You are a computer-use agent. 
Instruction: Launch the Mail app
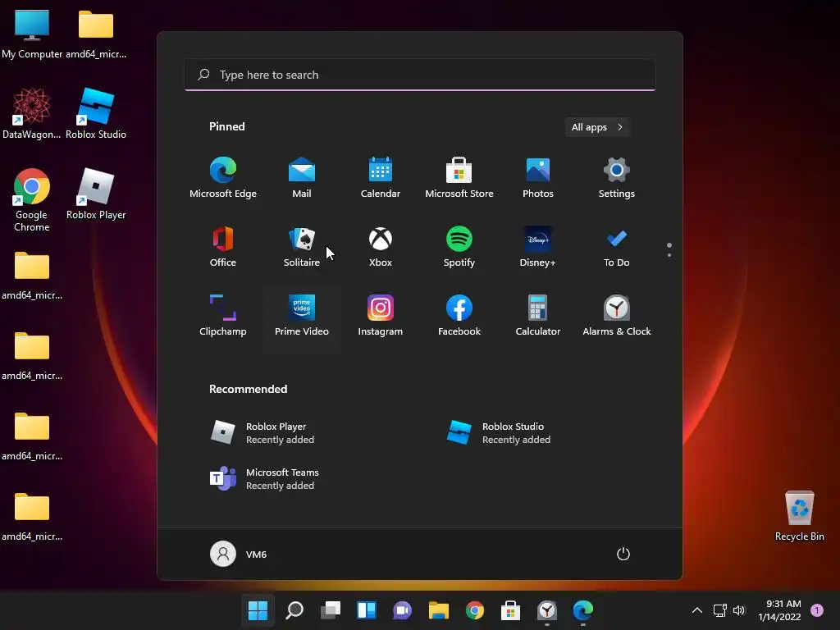coord(302,178)
